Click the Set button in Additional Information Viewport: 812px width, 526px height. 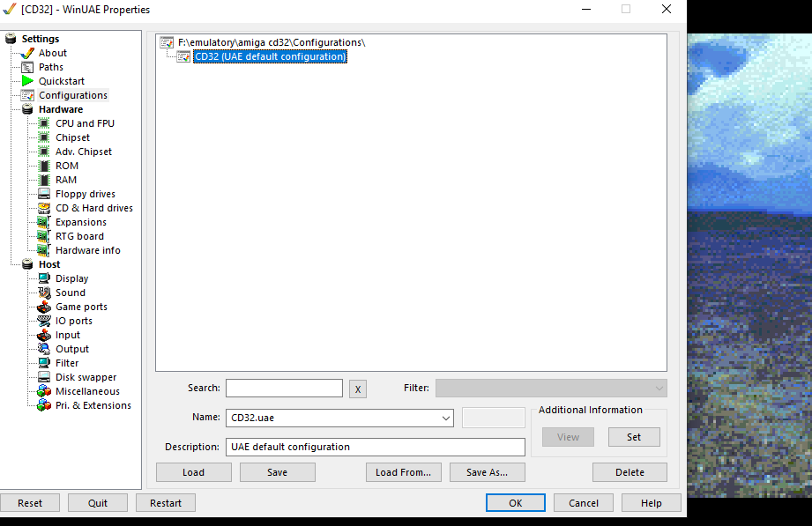(x=634, y=437)
